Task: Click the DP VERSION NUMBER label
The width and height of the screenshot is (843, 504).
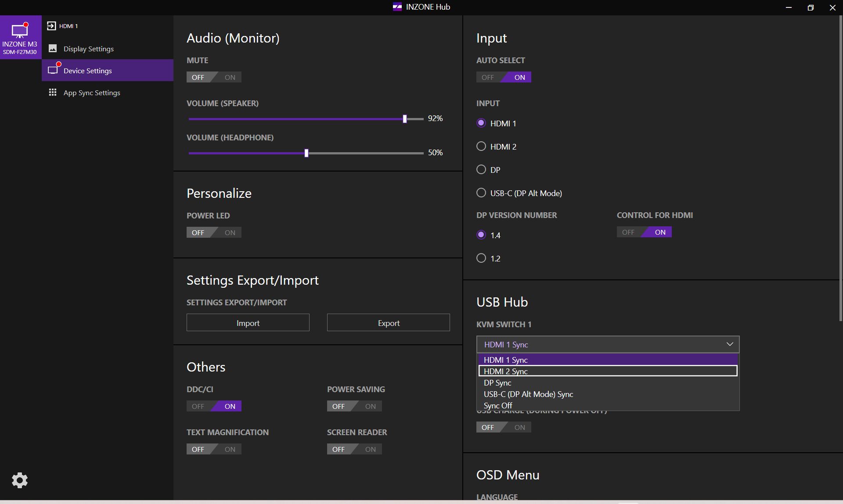Action: coord(517,215)
